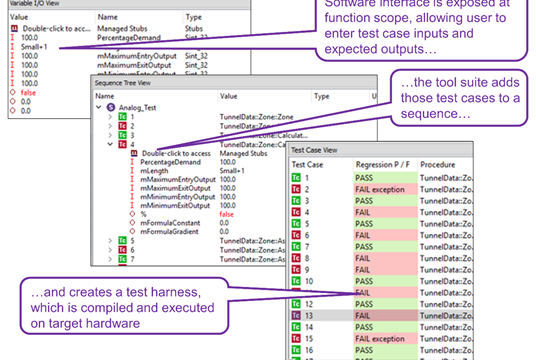The height and width of the screenshot is (360, 536).
Task: Sort by Test Case column header
Action: pyautogui.click(x=307, y=165)
